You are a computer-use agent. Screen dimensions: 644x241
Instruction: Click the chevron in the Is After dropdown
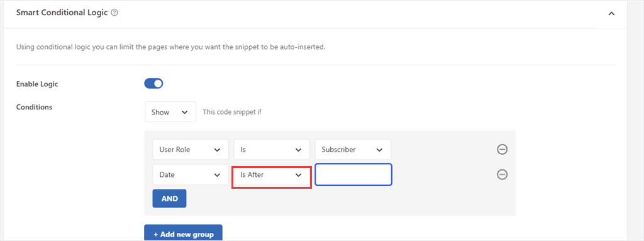pos(298,175)
